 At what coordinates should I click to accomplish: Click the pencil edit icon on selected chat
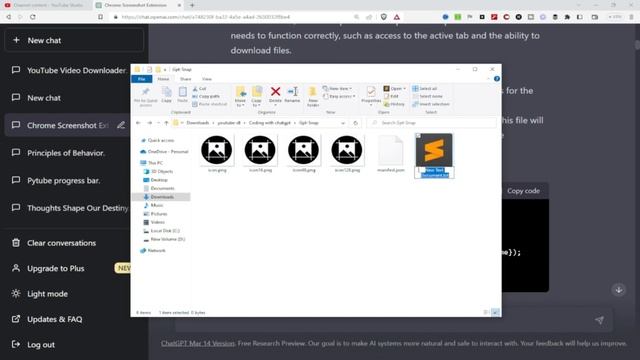pyautogui.click(x=121, y=125)
